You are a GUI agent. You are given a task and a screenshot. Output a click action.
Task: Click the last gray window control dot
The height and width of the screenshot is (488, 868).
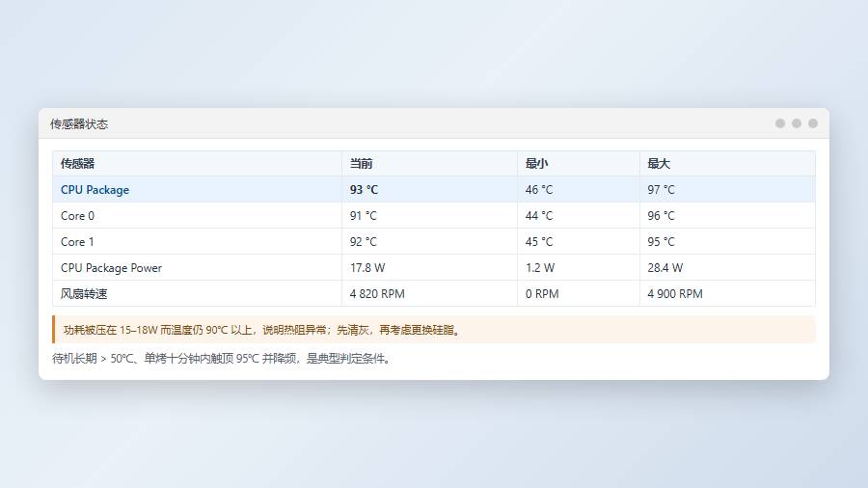point(813,123)
